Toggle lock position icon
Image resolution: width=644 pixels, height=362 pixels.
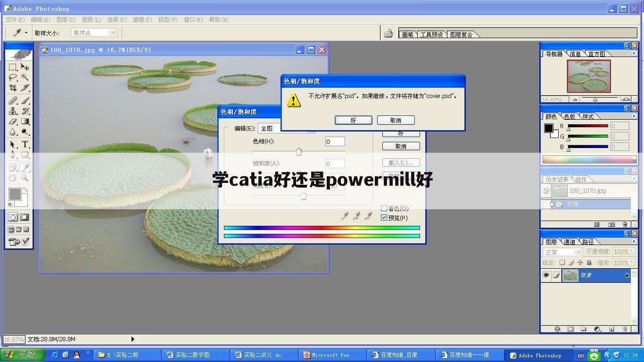click(580, 263)
